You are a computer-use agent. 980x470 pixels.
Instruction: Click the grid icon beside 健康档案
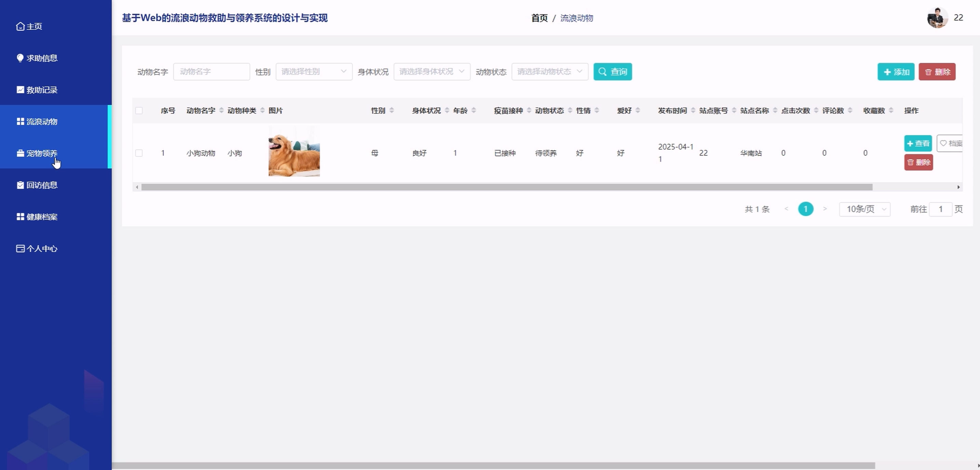pos(20,217)
